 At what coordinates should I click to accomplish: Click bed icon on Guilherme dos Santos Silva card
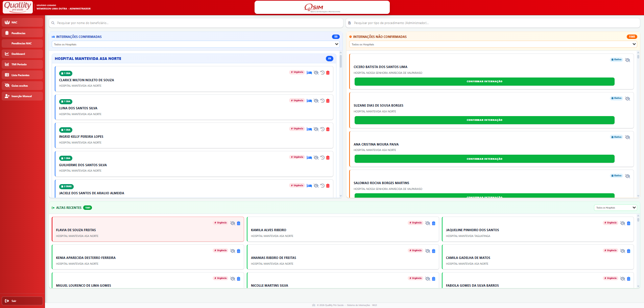point(309,157)
